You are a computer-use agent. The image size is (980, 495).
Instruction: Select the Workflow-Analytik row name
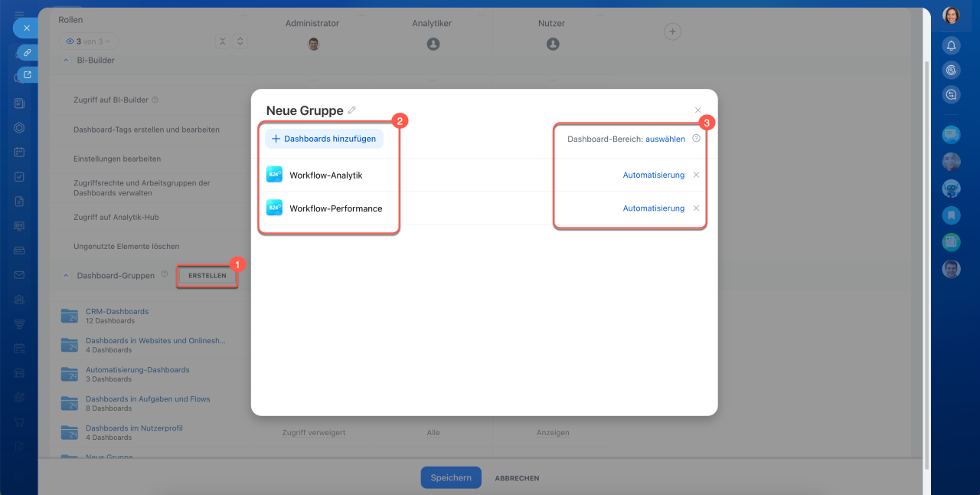326,175
